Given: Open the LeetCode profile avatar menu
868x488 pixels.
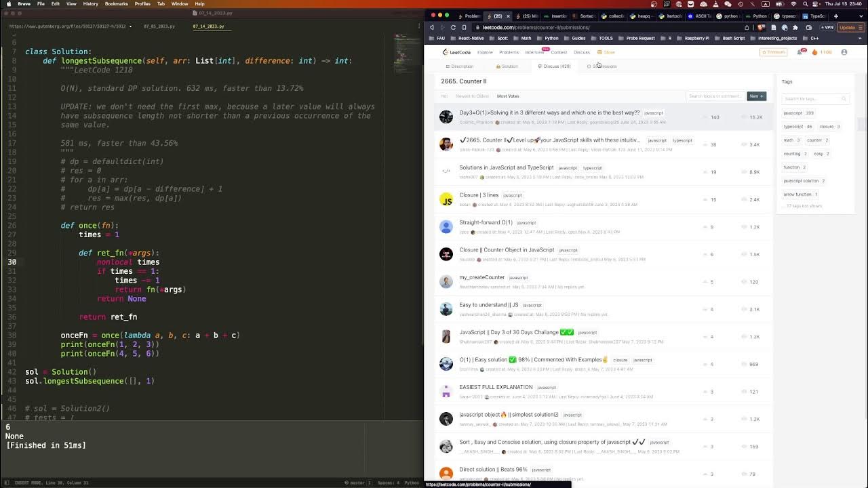Looking at the screenshot, I should pos(844,52).
